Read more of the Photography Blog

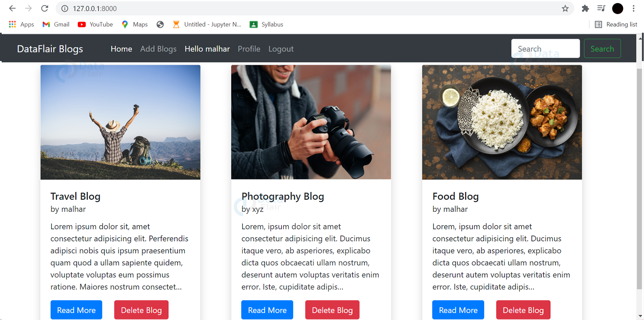267,310
